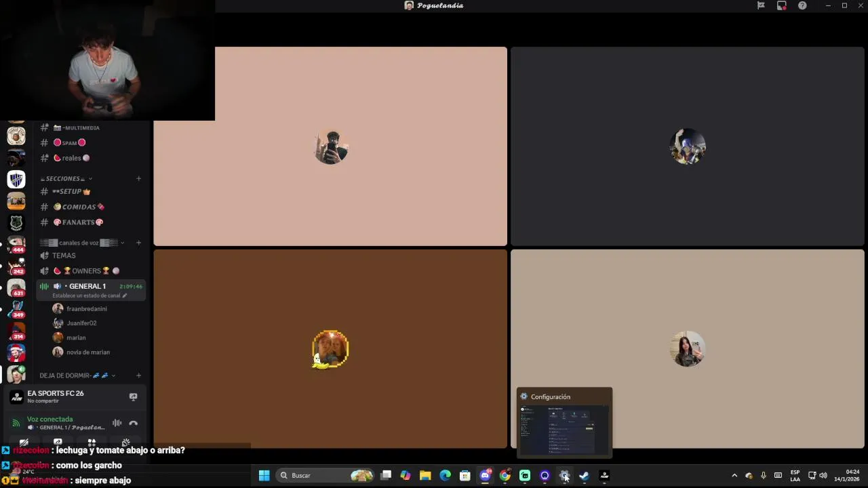Add a channel to DEJA DE DORMIR category
The width and height of the screenshot is (868, 488).
click(138, 375)
